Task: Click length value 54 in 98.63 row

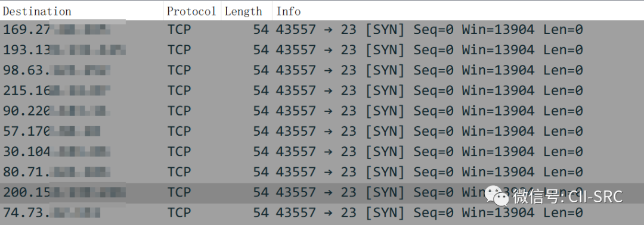Action: pyautogui.click(x=261, y=70)
